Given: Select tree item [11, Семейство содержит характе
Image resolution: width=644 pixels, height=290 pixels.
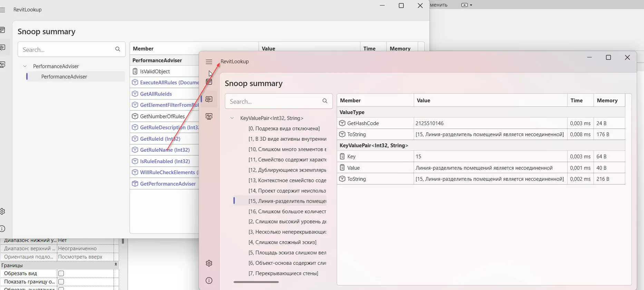Looking at the screenshot, I should click(x=287, y=160).
